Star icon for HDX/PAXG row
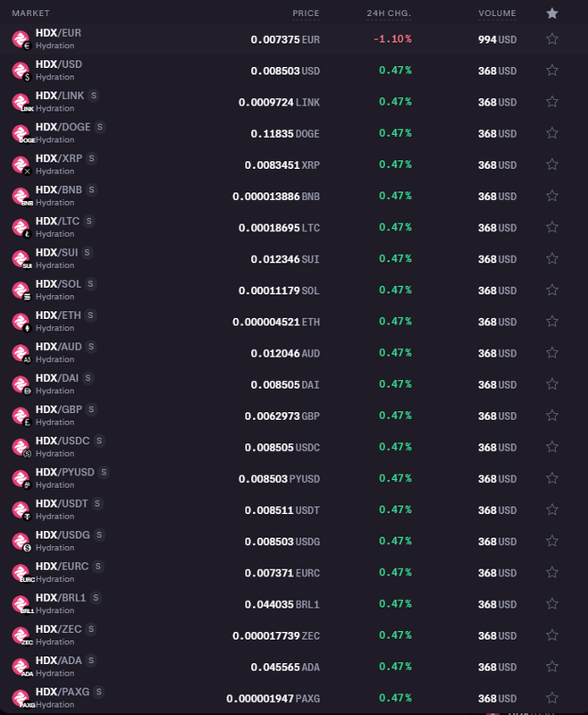The width and height of the screenshot is (588, 715). (552, 698)
